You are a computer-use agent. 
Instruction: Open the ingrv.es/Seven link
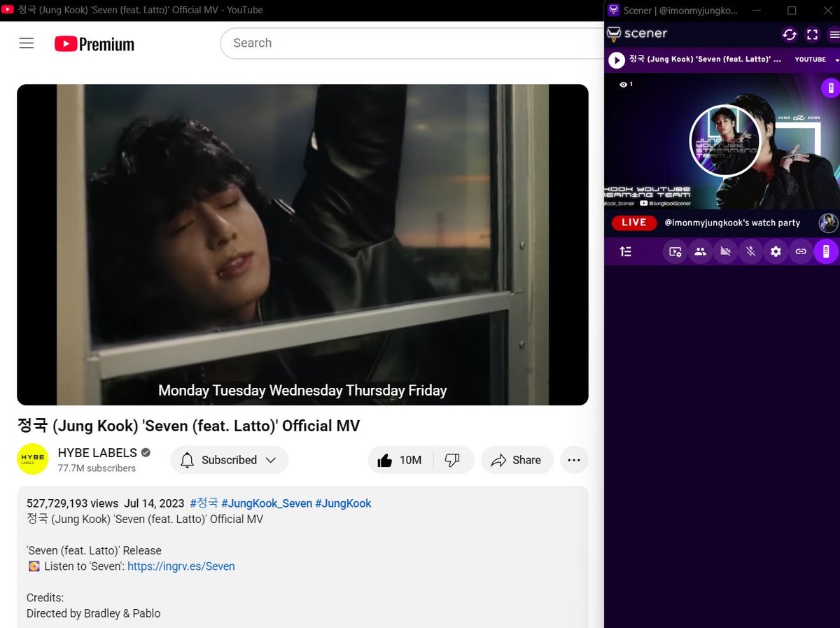pyautogui.click(x=181, y=566)
